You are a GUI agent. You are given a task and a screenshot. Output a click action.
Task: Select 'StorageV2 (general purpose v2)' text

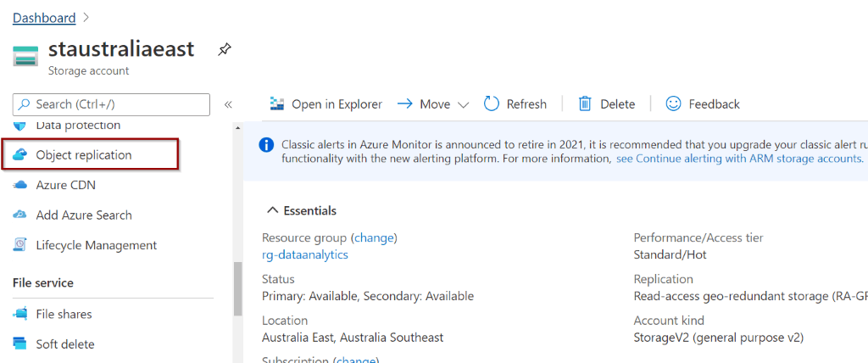point(719,337)
